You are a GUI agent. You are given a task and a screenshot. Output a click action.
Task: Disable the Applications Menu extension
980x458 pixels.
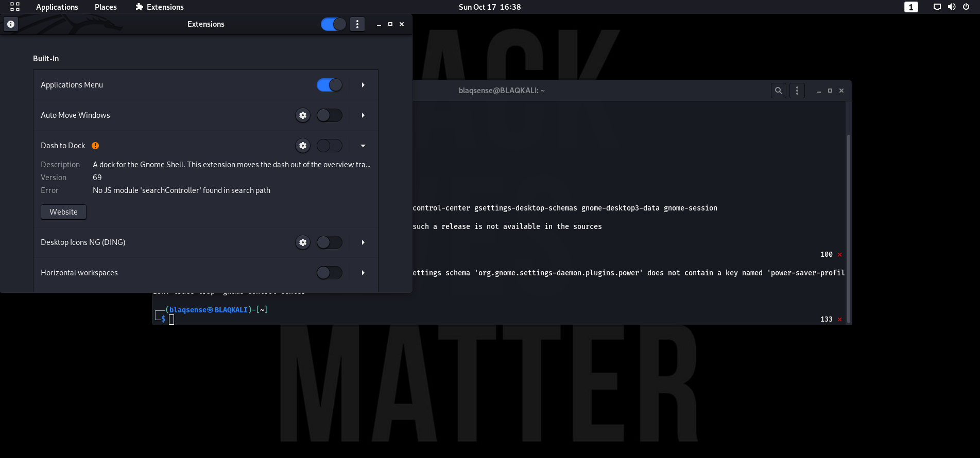tap(330, 85)
